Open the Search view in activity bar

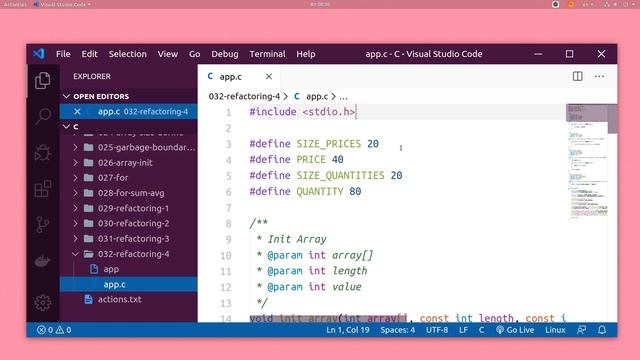pos(42,116)
